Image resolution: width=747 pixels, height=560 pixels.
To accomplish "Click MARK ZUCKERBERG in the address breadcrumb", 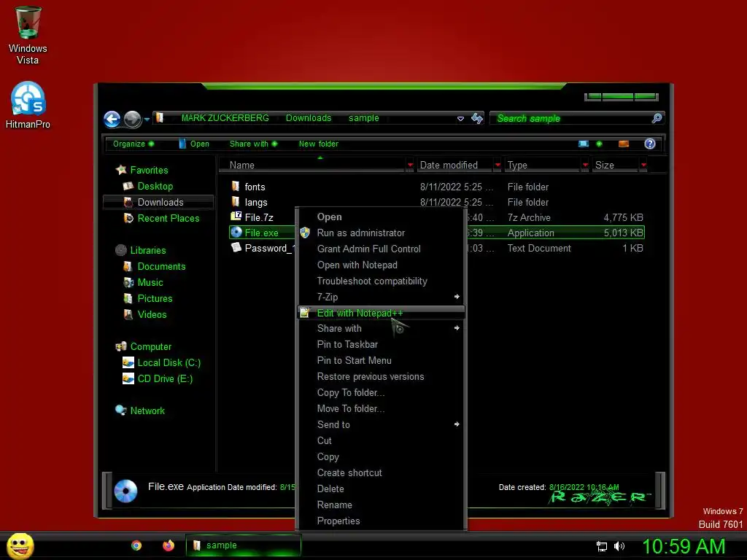I will click(225, 118).
